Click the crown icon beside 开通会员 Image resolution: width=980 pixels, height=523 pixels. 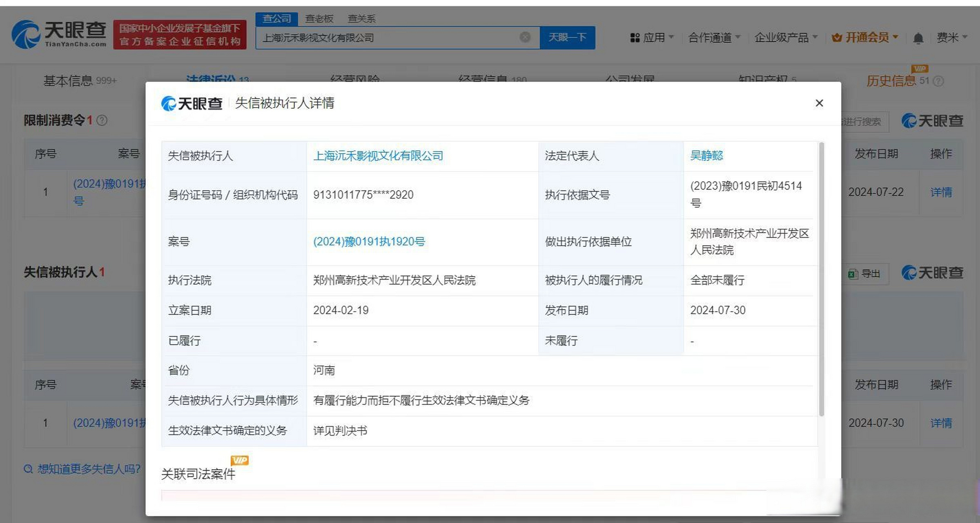pyautogui.click(x=837, y=38)
